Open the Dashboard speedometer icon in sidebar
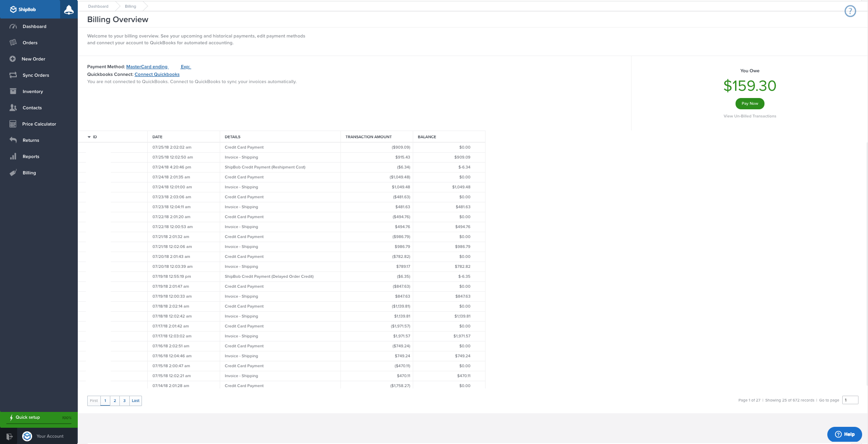The width and height of the screenshot is (868, 444). (x=13, y=27)
